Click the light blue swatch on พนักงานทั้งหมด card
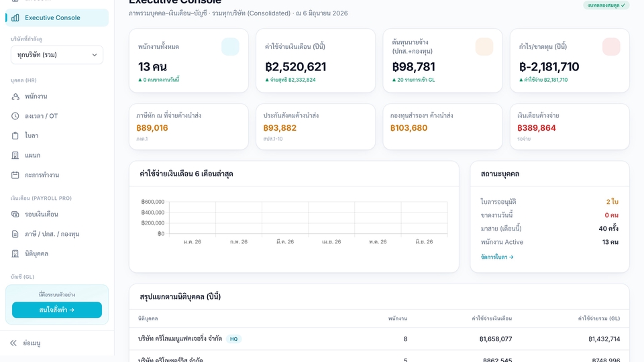 [230, 47]
